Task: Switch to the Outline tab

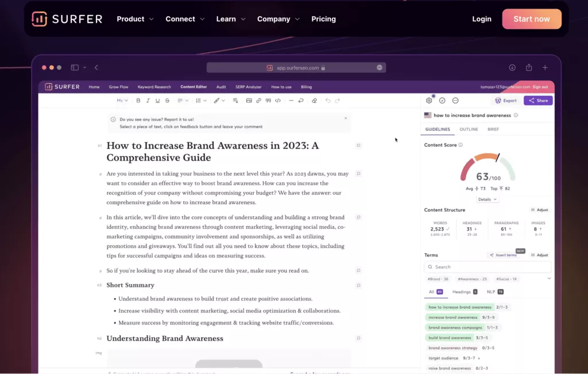Action: pos(469,129)
